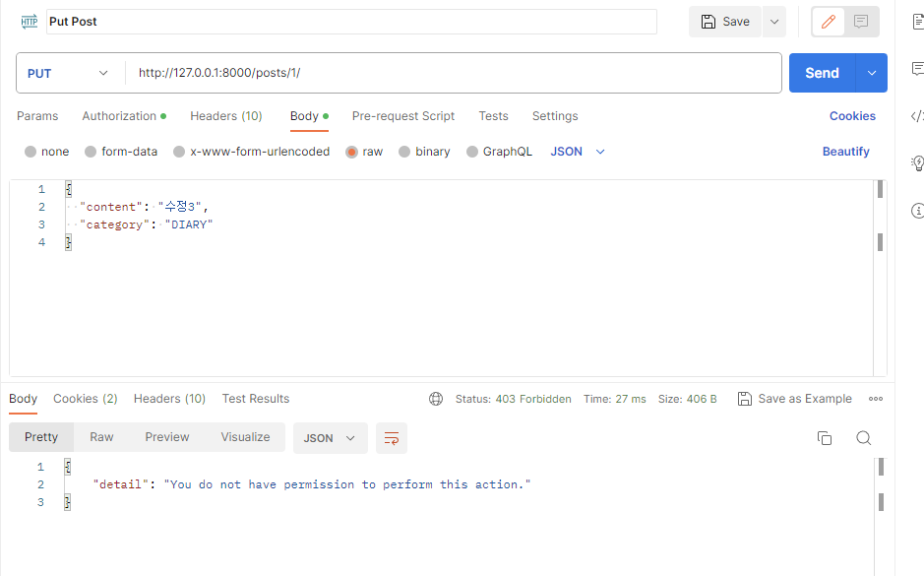Screen dimensions: 924x576
Task: Click the request URL field
Action: point(454,73)
